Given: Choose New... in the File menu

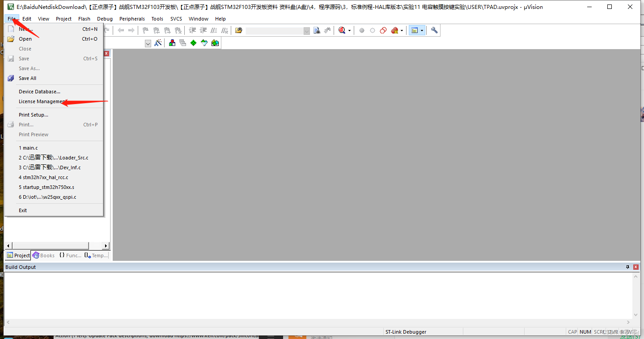Looking at the screenshot, I should click(x=54, y=29).
